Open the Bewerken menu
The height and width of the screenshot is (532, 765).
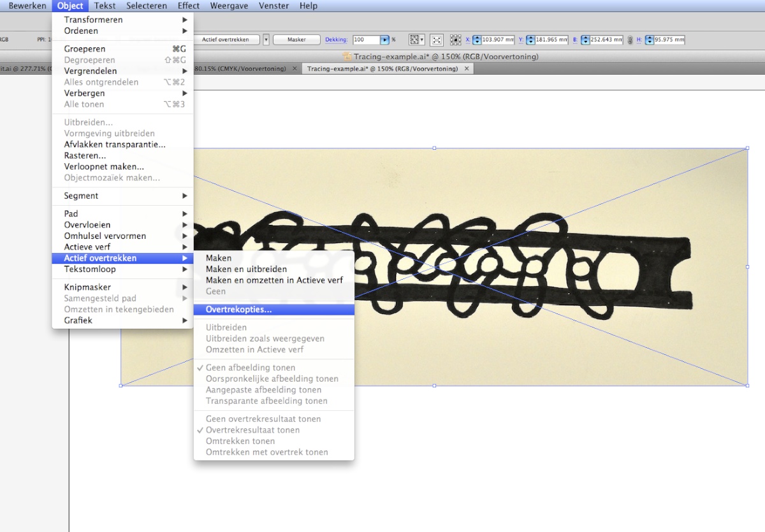(27, 6)
